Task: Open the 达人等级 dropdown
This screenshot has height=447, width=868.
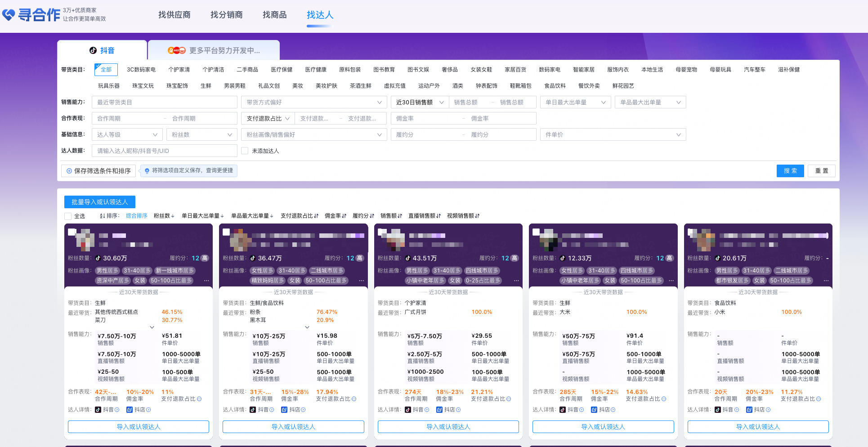Action: click(127, 134)
